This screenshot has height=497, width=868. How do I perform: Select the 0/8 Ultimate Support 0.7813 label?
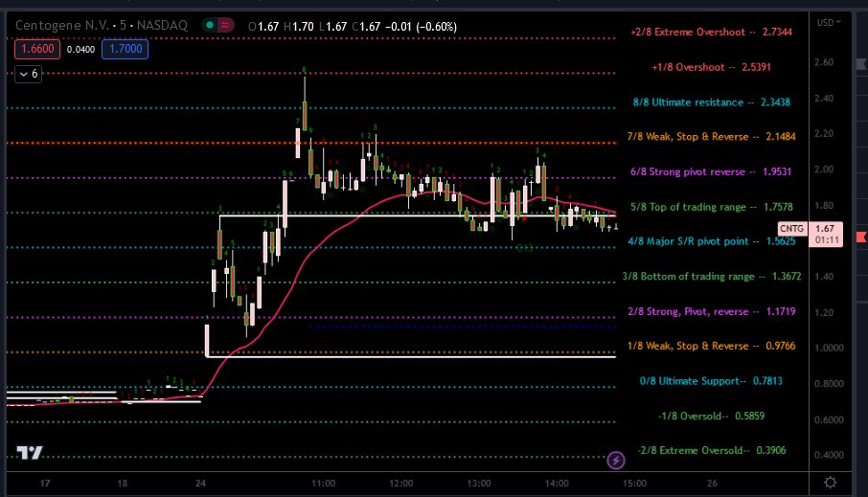click(x=711, y=381)
